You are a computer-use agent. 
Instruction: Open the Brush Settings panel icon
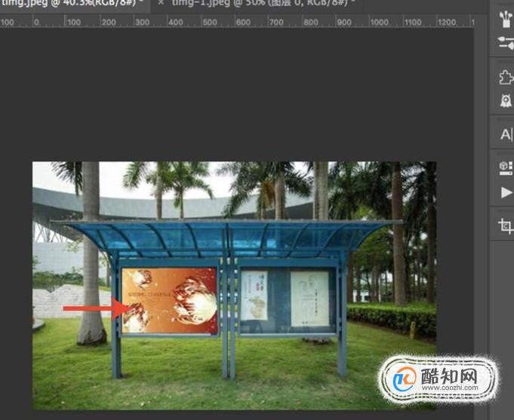click(506, 42)
